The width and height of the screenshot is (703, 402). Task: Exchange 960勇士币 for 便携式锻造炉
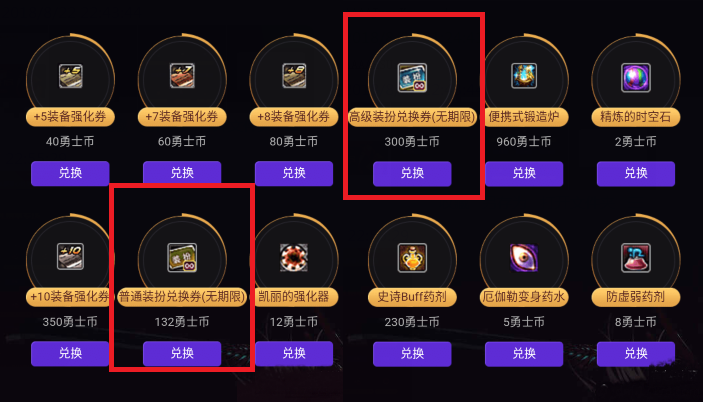pyautogui.click(x=524, y=173)
